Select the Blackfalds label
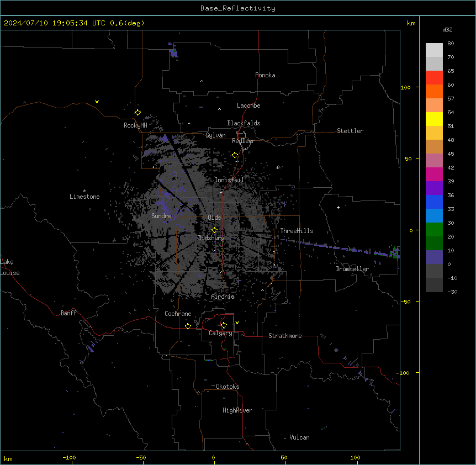 click(244, 123)
